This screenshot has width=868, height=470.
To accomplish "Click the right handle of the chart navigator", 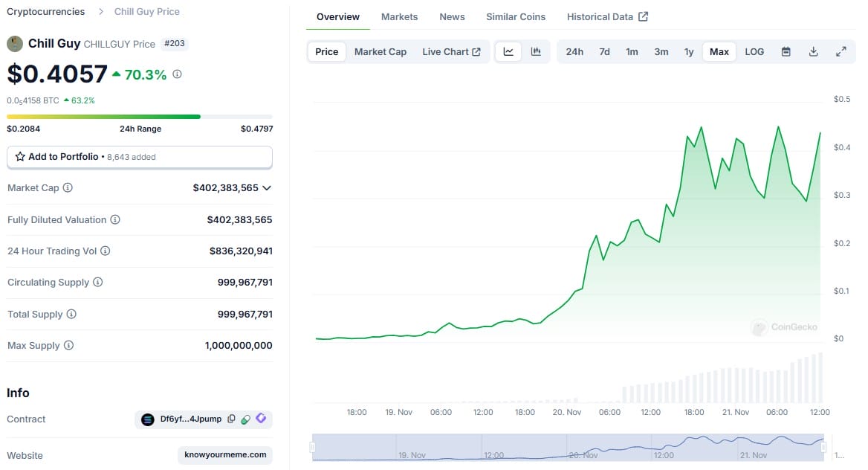I will coord(823,447).
